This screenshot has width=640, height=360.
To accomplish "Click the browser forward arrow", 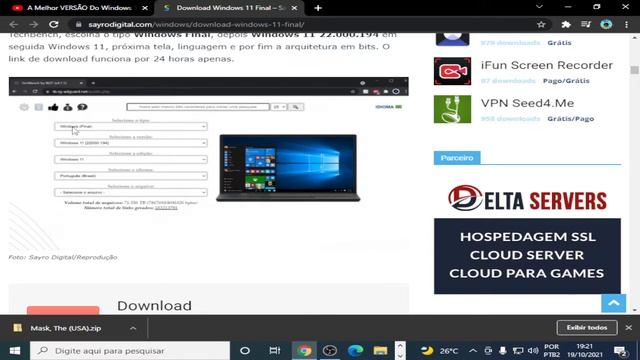I will pyautogui.click(x=33, y=24).
